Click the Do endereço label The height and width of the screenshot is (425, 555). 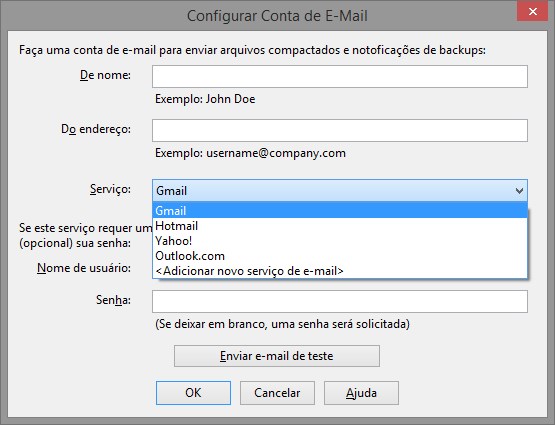(96, 129)
